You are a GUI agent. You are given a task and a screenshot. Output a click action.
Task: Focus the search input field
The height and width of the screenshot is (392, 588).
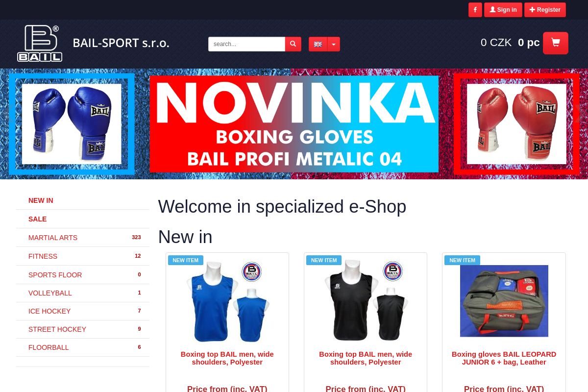tap(246, 44)
